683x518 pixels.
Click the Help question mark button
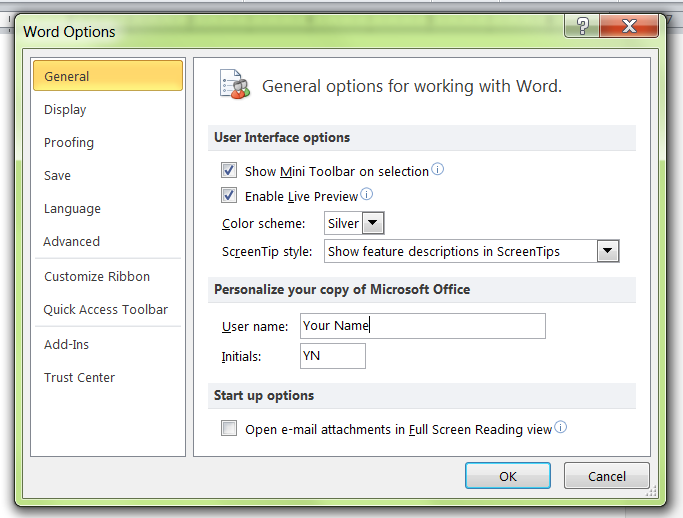tap(582, 26)
